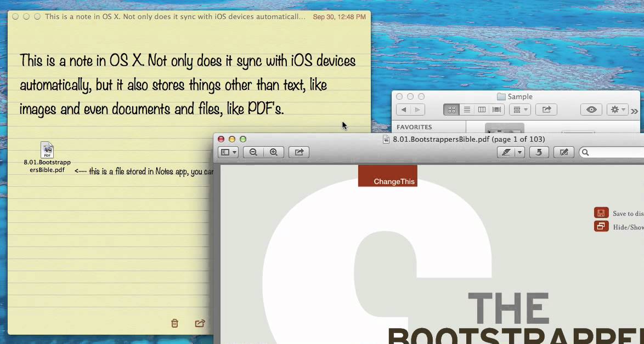
Task: Click the Hide/Show icon in the PDF
Action: [x=601, y=226]
